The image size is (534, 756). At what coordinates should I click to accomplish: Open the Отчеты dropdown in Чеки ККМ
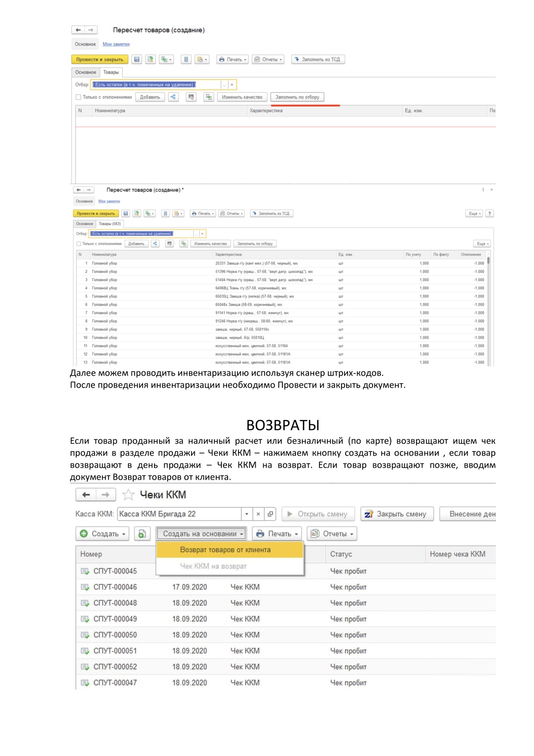333,533
